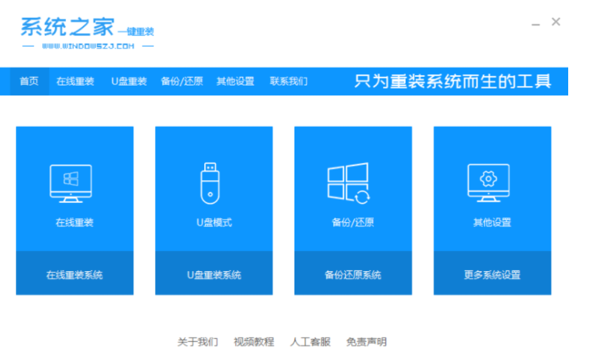Click the monitor icon for 在线重装
The width and height of the screenshot is (602, 364).
coord(71,183)
